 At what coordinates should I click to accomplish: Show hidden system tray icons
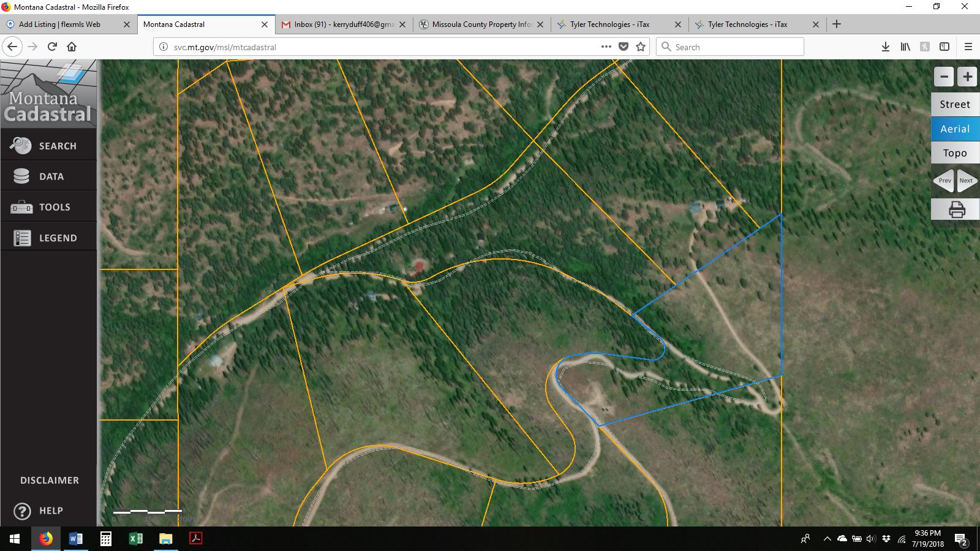click(827, 539)
